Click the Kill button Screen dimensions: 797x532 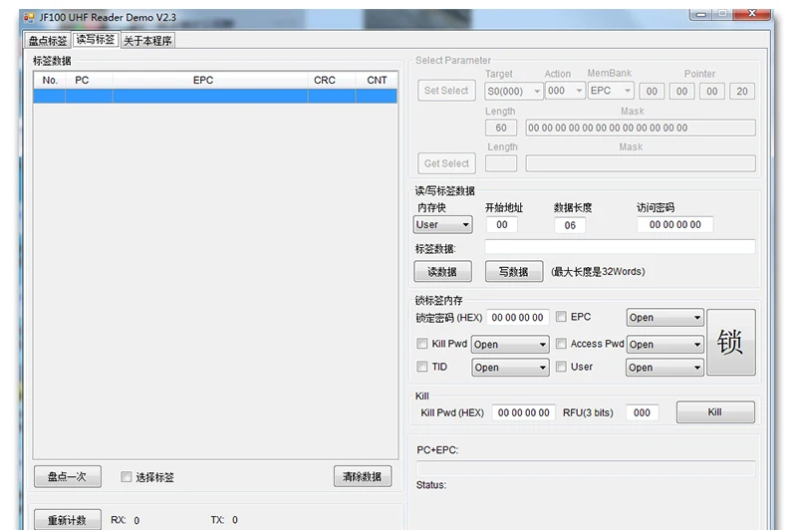point(715,412)
